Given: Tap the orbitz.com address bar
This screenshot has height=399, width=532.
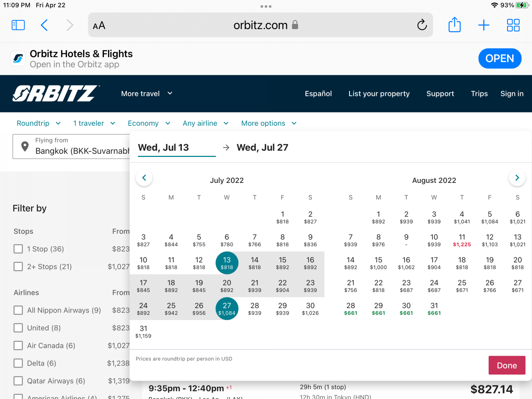Looking at the screenshot, I should coord(260,25).
